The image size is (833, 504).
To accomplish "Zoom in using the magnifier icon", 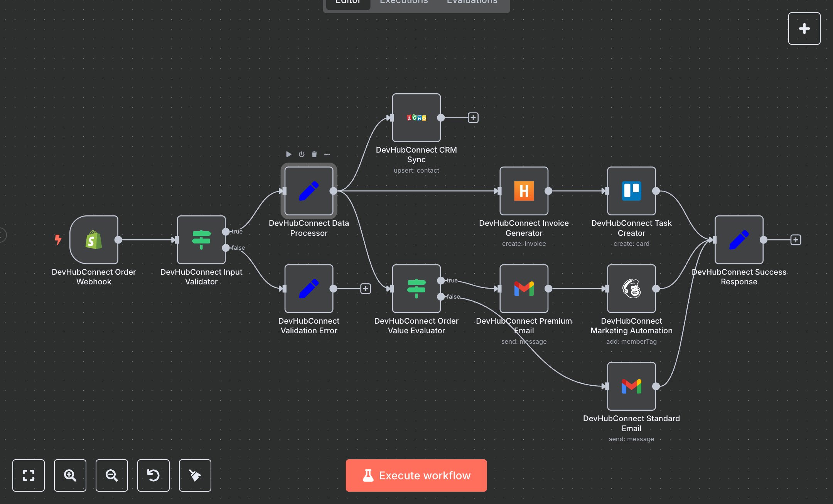I will (70, 475).
